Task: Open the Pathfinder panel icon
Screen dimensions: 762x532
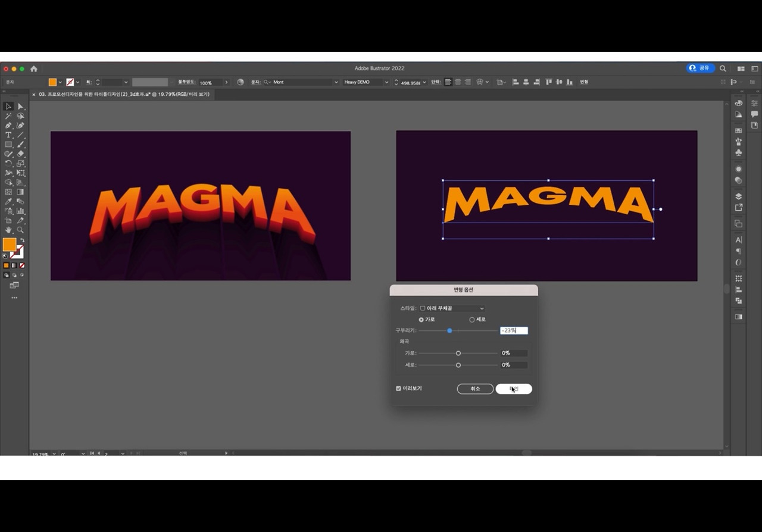Action: coord(739,301)
